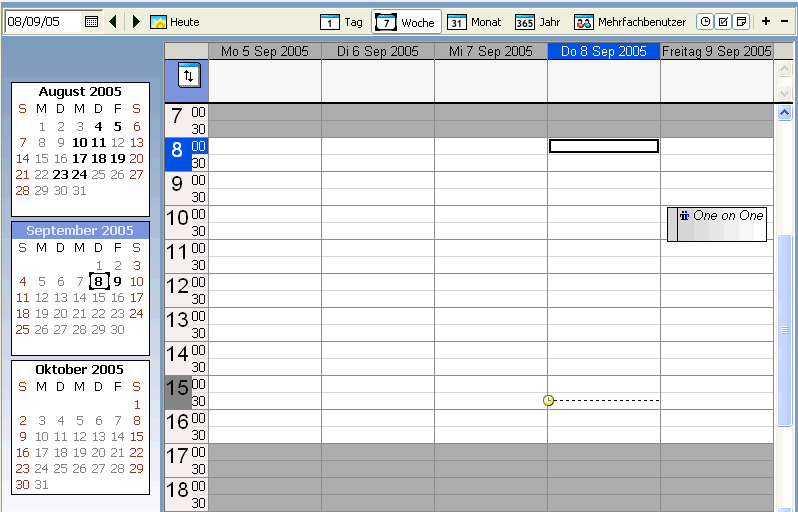This screenshot has height=512, width=798.
Task: Go to the previous week arrow
Action: point(113,22)
